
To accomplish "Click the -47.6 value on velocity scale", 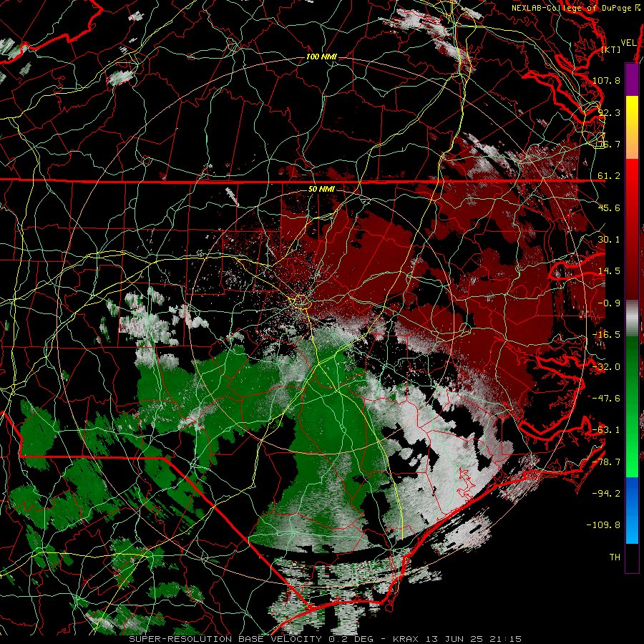I will point(606,399).
